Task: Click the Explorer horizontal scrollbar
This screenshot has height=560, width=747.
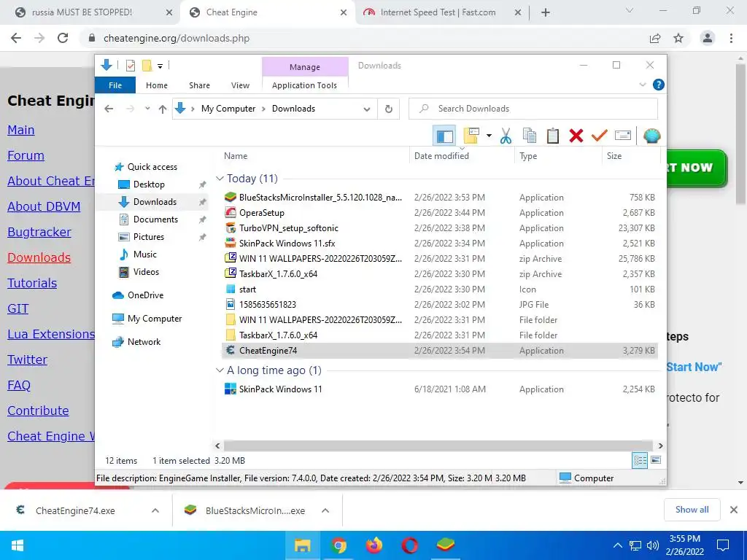Action: tap(438, 446)
